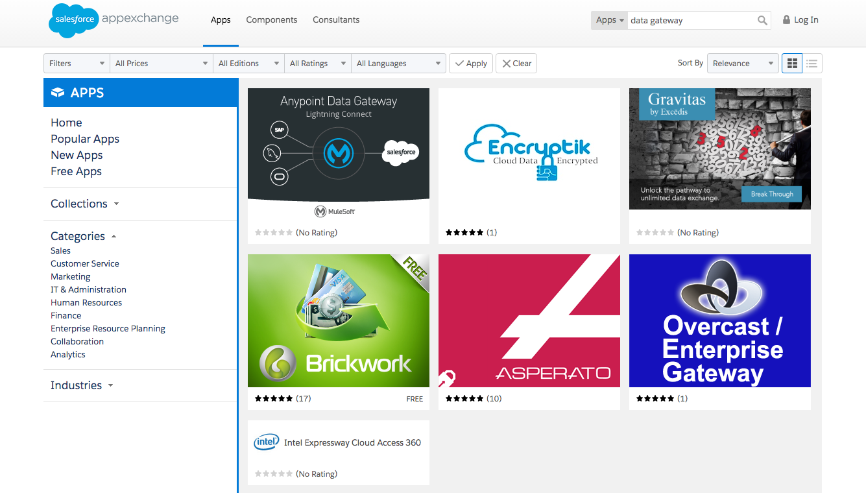The image size is (866, 504).
Task: Click Encryptik's five-star rating (1)
Action: 471,232
